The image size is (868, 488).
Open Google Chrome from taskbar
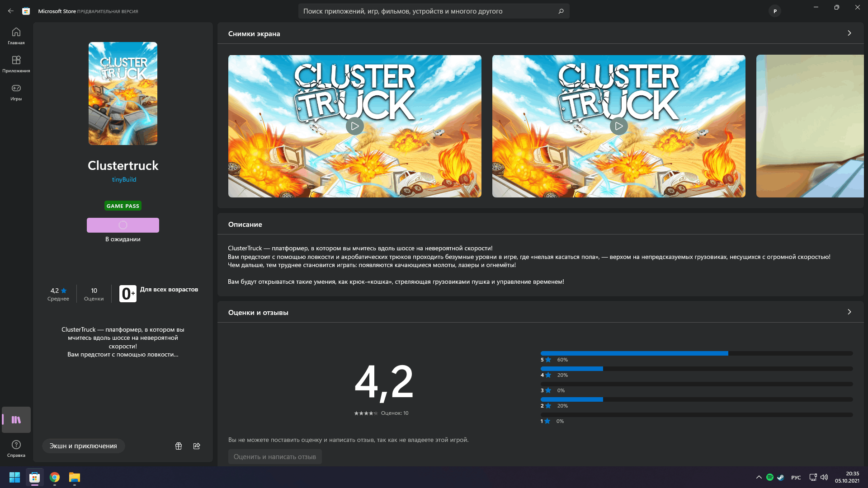point(55,477)
